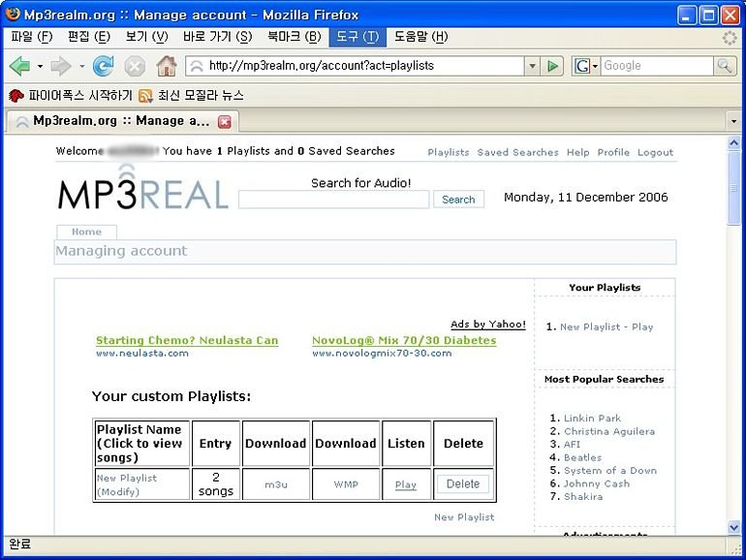Open the 최신 모질라 뉴스 feed bookmark
Image resolution: width=746 pixels, height=560 pixels.
[x=191, y=96]
